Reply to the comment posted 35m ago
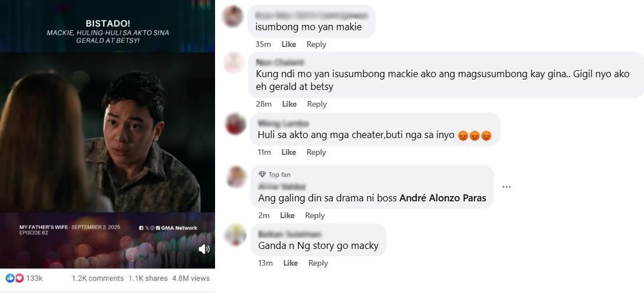Screen dimensions: 644x293 [316, 44]
